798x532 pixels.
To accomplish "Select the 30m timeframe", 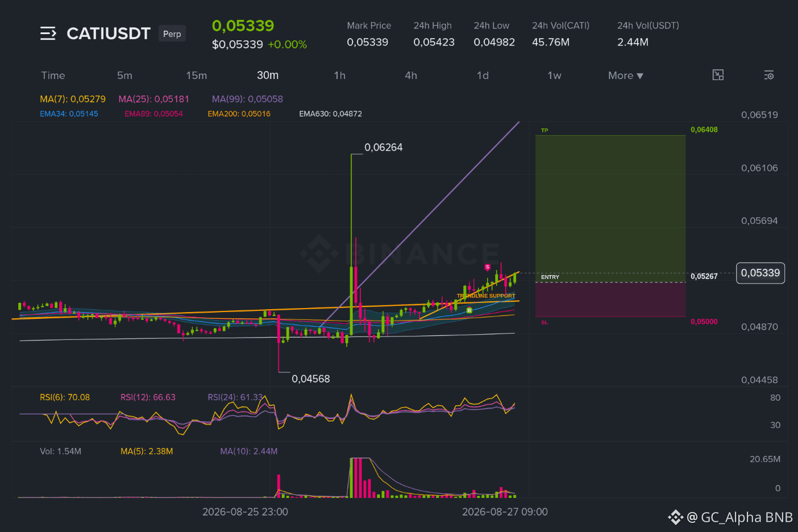I will pyautogui.click(x=268, y=76).
